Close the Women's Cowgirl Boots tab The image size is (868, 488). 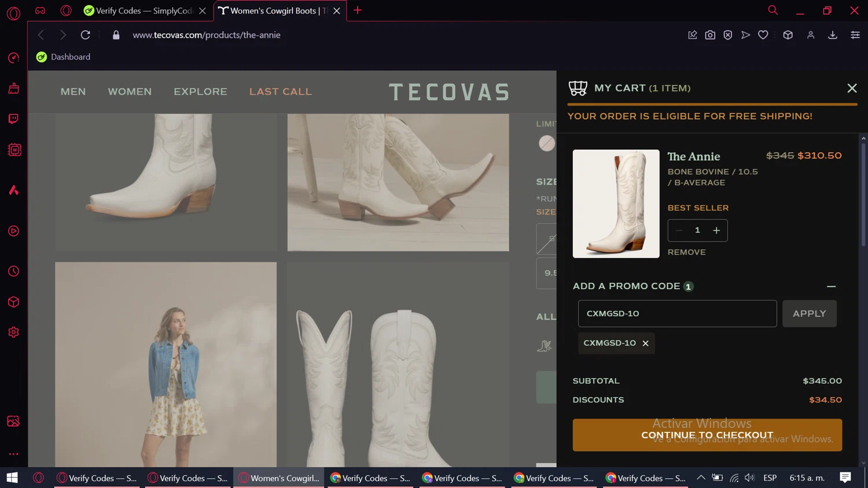pos(337,10)
